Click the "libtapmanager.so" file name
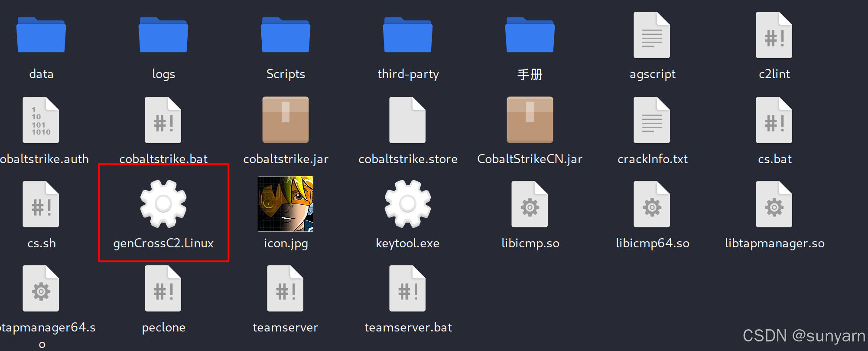 [x=774, y=244]
